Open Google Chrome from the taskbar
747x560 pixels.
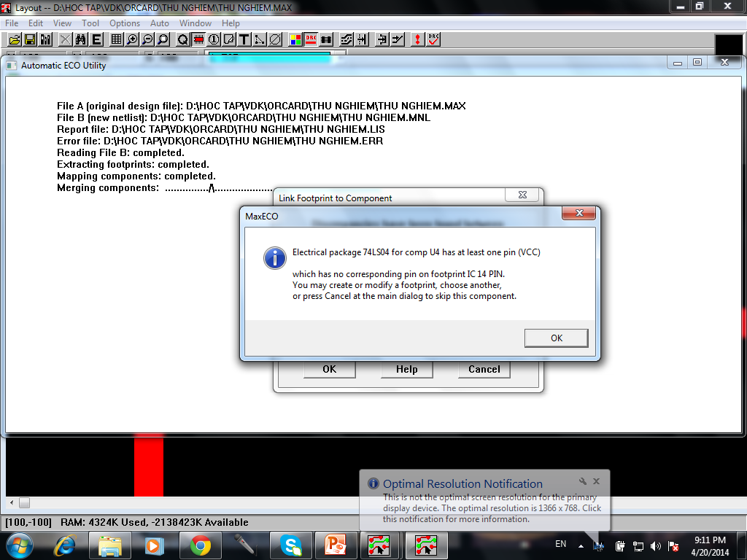200,545
